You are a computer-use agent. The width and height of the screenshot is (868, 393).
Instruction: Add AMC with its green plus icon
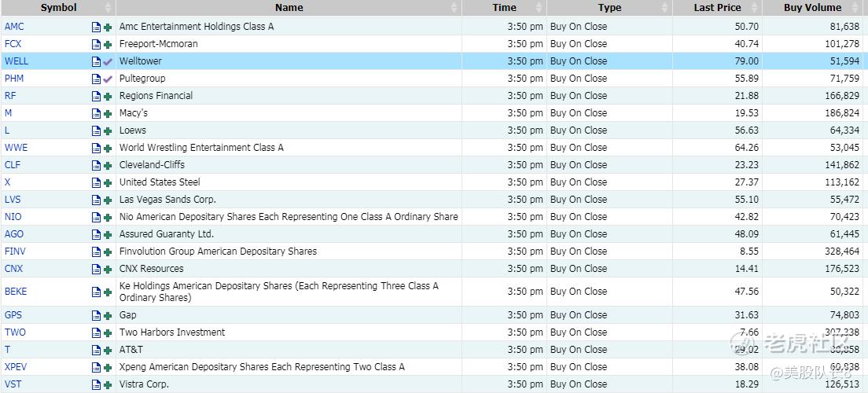(x=108, y=27)
